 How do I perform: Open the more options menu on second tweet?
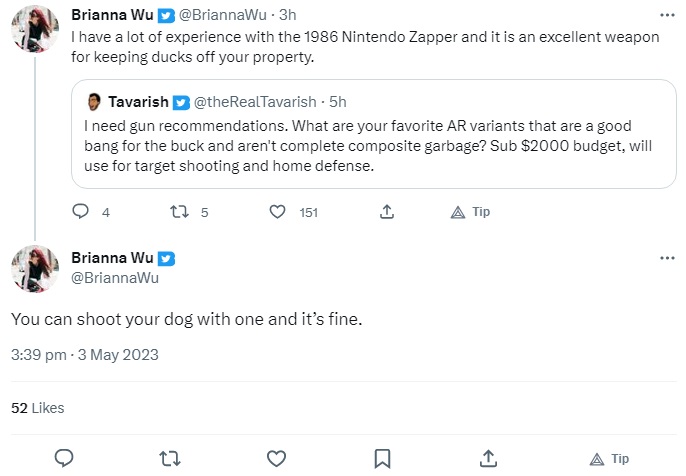click(x=667, y=258)
